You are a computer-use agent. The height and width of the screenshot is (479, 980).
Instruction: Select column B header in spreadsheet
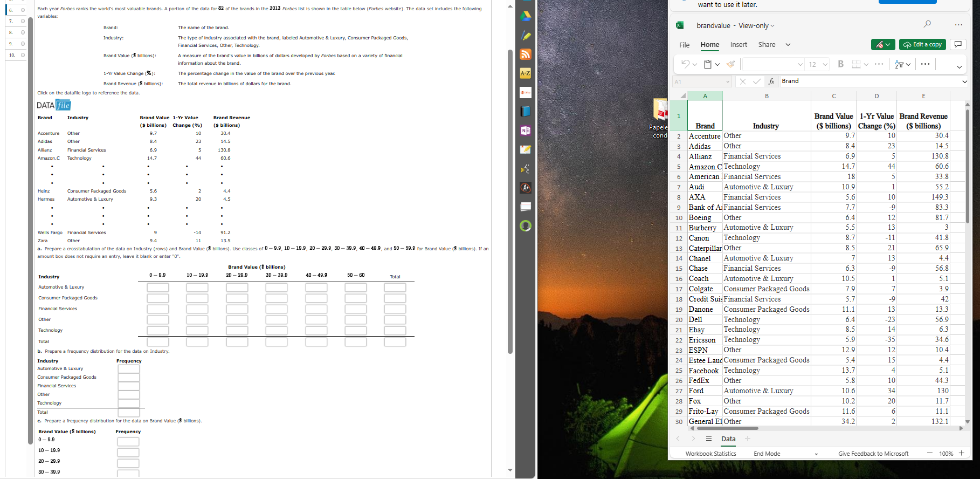click(767, 96)
